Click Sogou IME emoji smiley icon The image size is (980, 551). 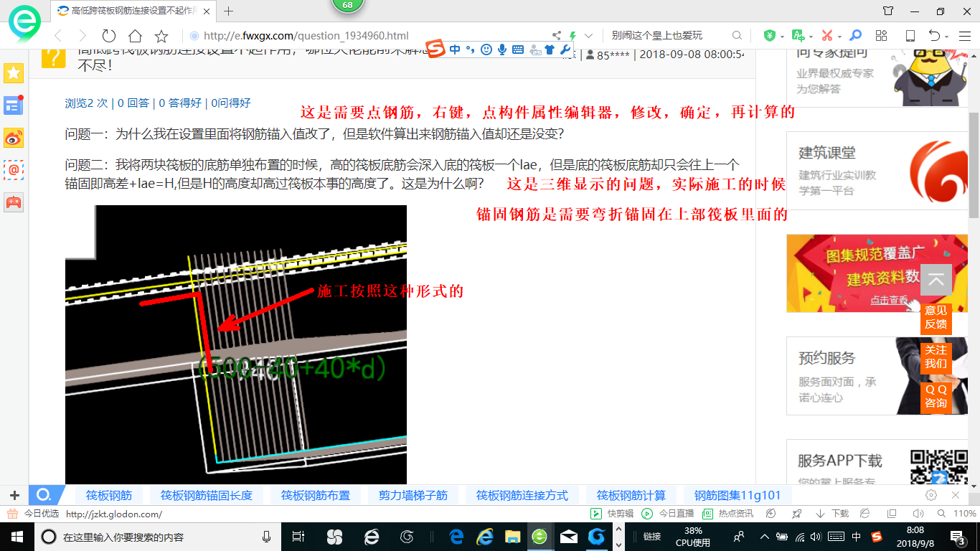click(x=486, y=50)
